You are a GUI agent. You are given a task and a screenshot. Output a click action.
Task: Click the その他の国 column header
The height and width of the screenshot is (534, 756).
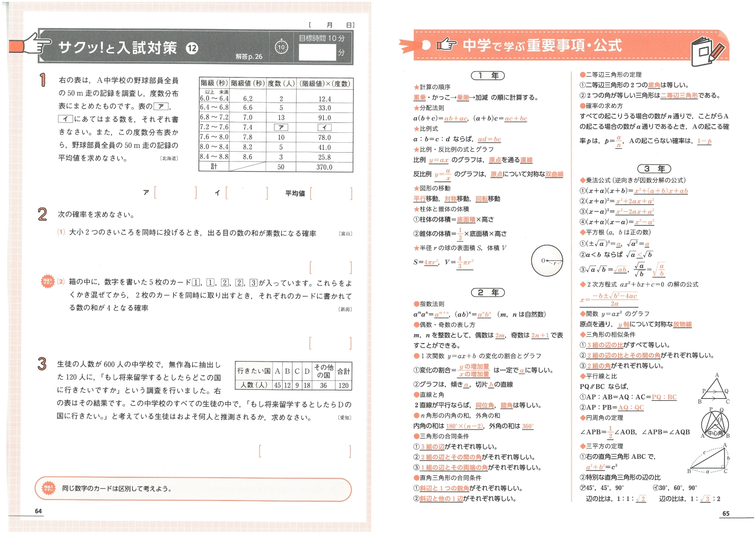(x=324, y=371)
